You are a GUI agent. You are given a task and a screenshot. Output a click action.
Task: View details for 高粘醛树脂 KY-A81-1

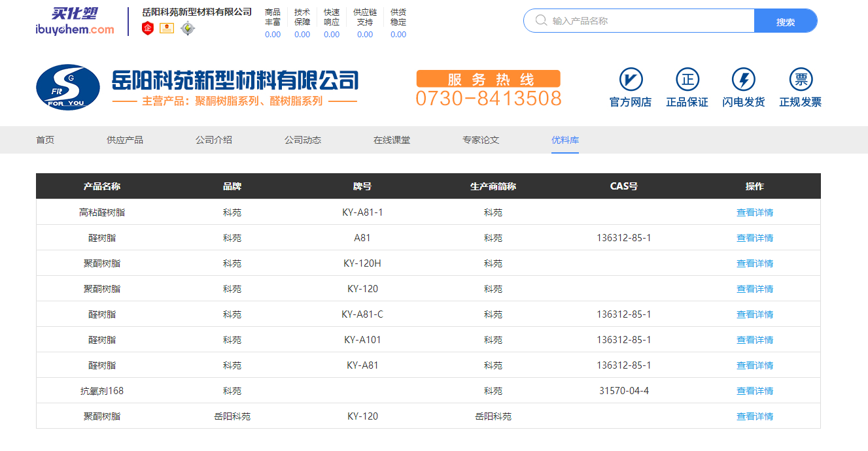click(755, 212)
